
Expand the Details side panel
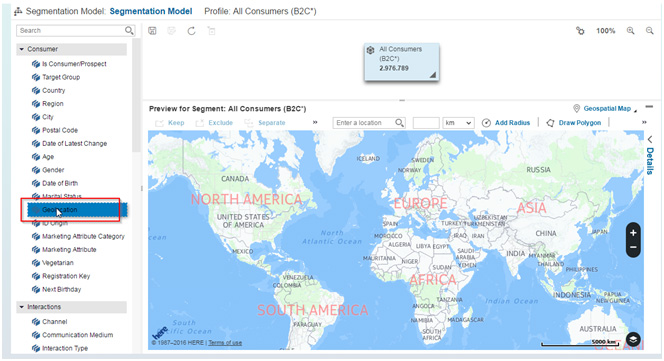click(x=650, y=155)
